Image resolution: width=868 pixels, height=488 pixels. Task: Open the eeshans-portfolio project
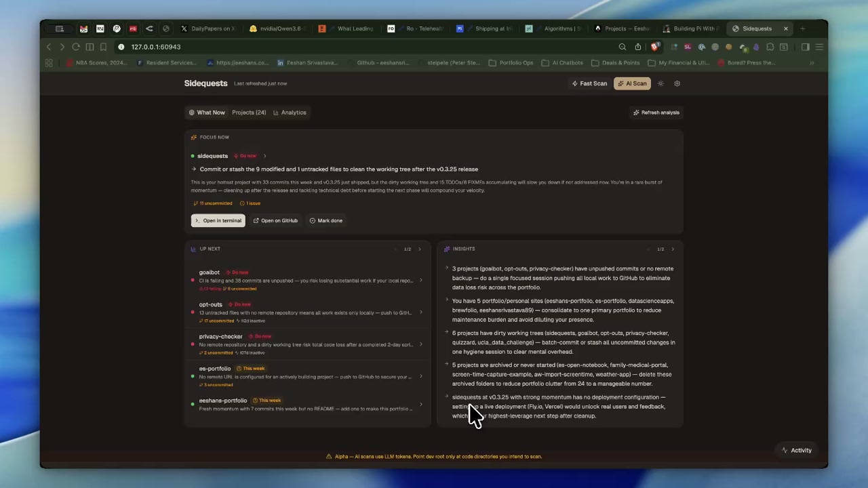click(x=222, y=401)
